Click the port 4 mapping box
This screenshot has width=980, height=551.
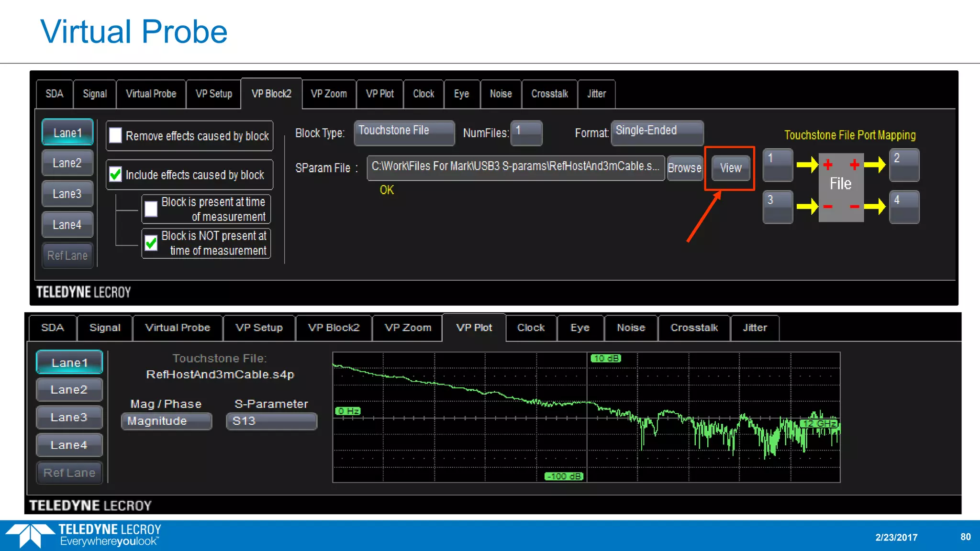click(x=904, y=207)
